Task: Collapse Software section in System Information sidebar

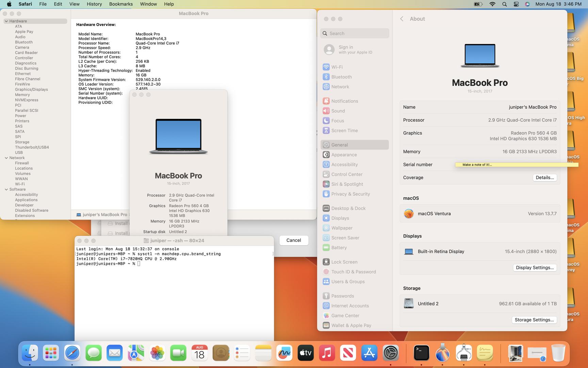Action: 6,189
